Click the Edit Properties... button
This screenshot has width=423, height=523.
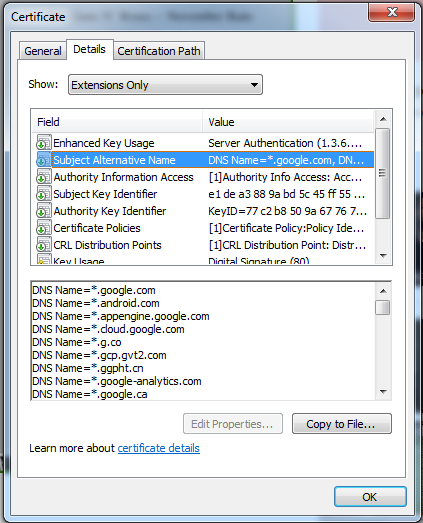pyautogui.click(x=233, y=424)
